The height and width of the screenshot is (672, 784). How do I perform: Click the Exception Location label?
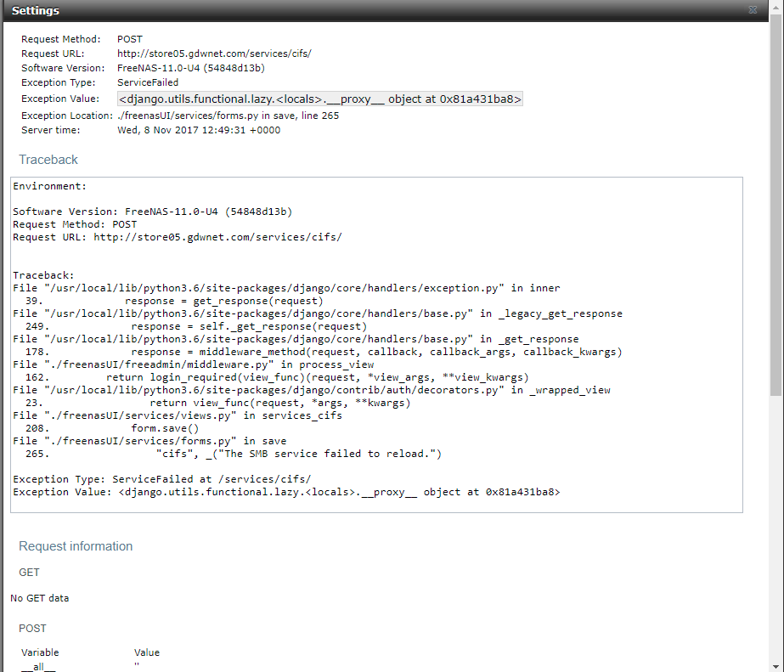(67, 116)
